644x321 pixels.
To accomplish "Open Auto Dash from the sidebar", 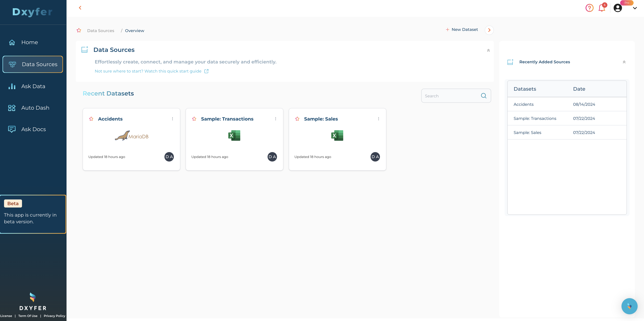I will coord(35,108).
